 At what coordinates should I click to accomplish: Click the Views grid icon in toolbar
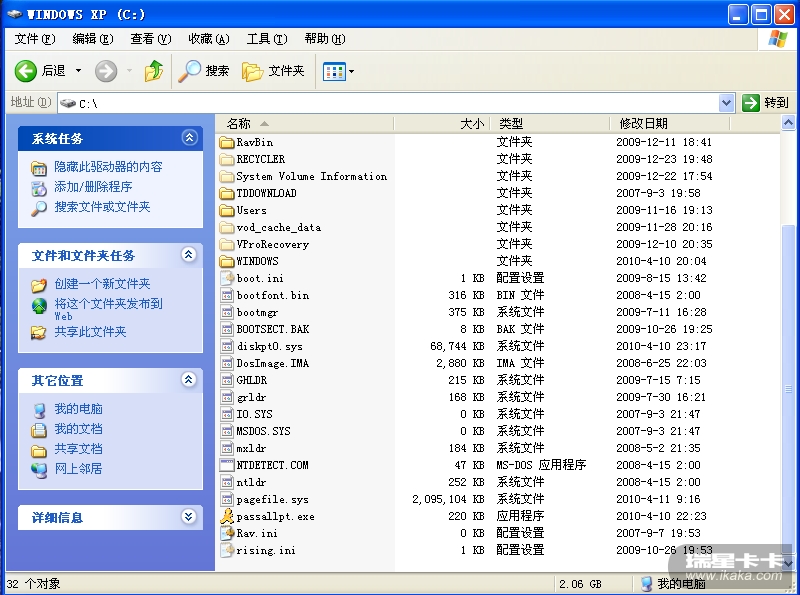coord(333,71)
